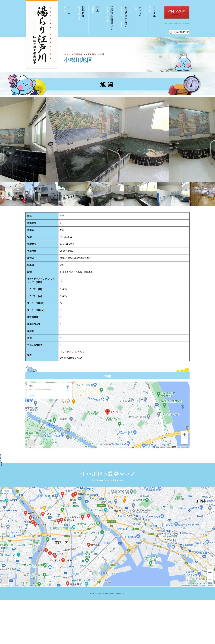Click the 令和5年4月16日より長期休業中 cell
The width and height of the screenshot is (215, 644).
coord(124,258)
